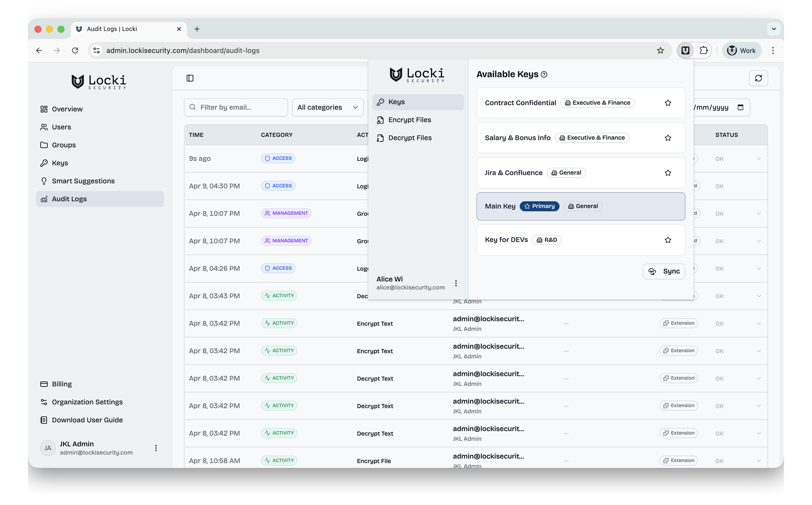Open JKL Admin's three-dot user menu
This screenshot has height=505, width=812.
point(156,448)
